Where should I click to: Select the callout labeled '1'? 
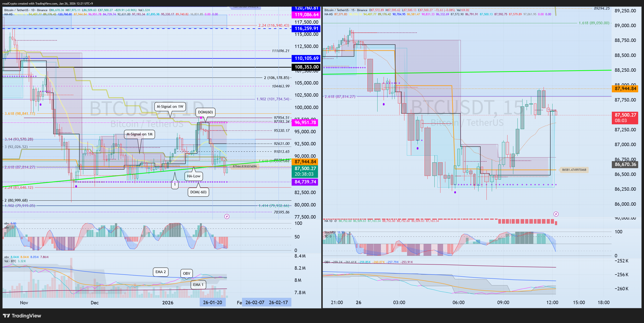[175, 185]
